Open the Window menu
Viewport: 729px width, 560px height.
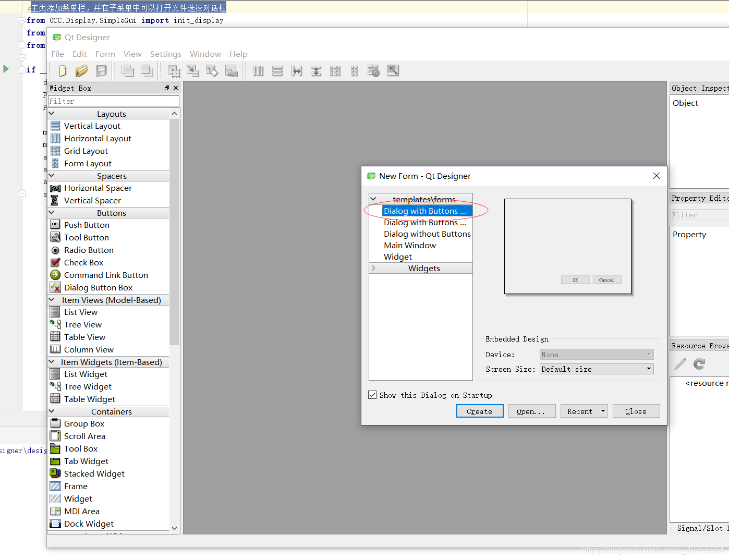tap(205, 54)
